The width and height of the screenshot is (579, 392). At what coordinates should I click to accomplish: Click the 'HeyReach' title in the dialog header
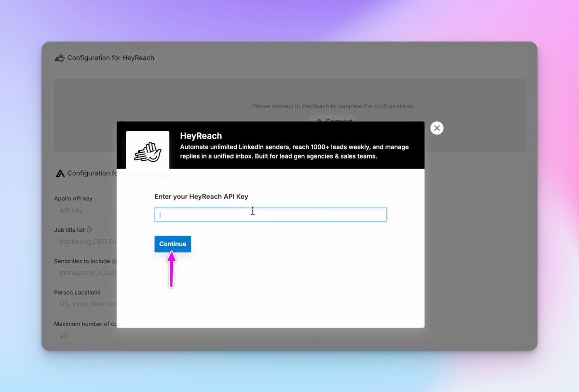[201, 136]
